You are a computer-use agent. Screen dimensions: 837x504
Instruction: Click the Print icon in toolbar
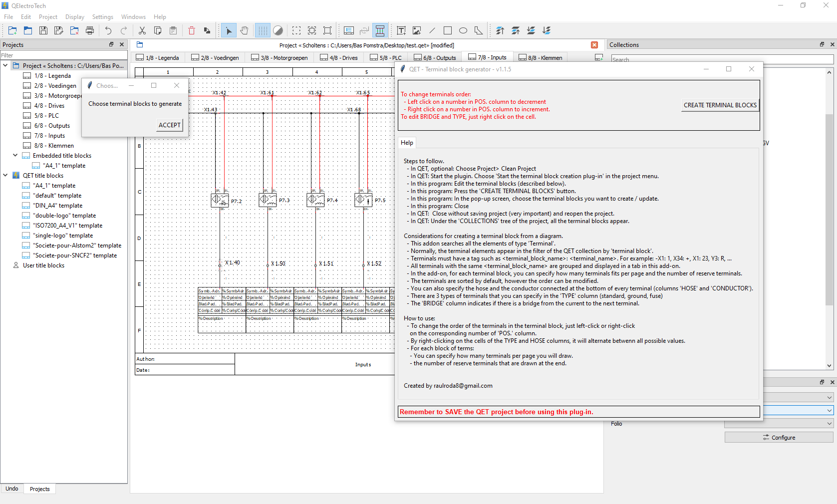click(x=90, y=31)
